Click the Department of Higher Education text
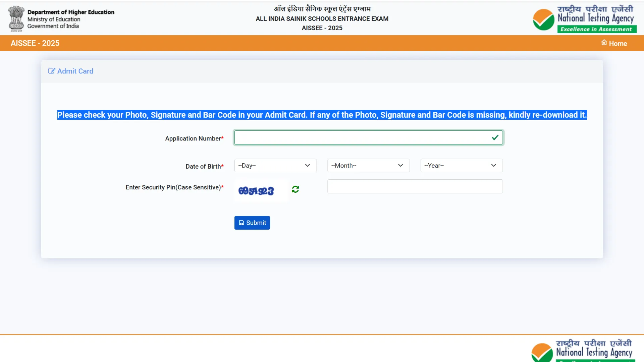 71,12
